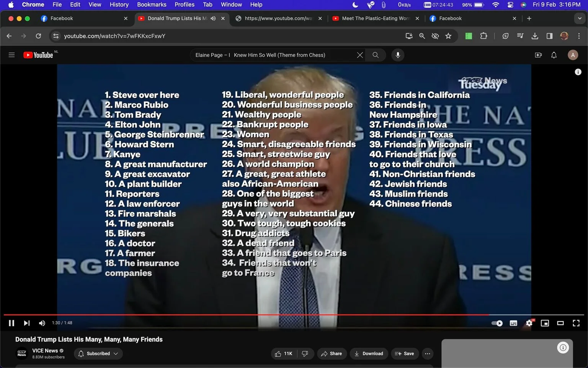Image resolution: width=588 pixels, height=368 pixels.
Task: Click the Share button below the video
Action: click(332, 353)
